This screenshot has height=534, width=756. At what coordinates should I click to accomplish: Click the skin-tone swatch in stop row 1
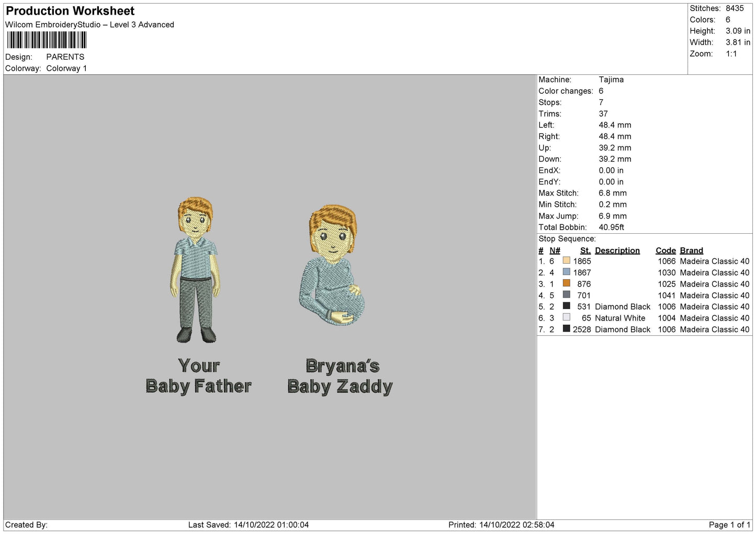(x=566, y=260)
